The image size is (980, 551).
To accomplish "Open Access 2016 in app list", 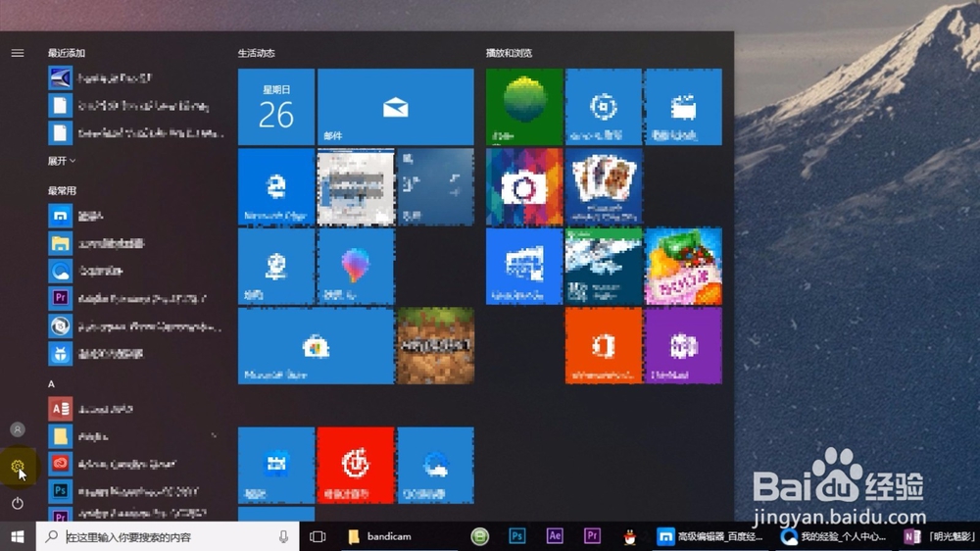I will pyautogui.click(x=135, y=409).
